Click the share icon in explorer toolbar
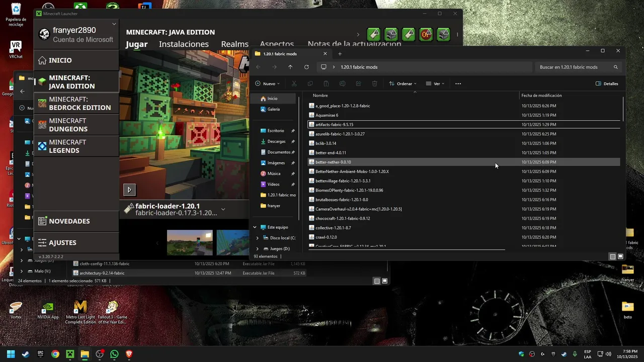The width and height of the screenshot is (644, 362). [358, 83]
